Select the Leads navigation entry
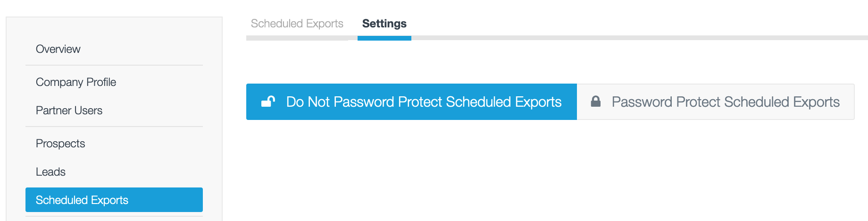Screen dimensions: 868x221 pos(50,172)
